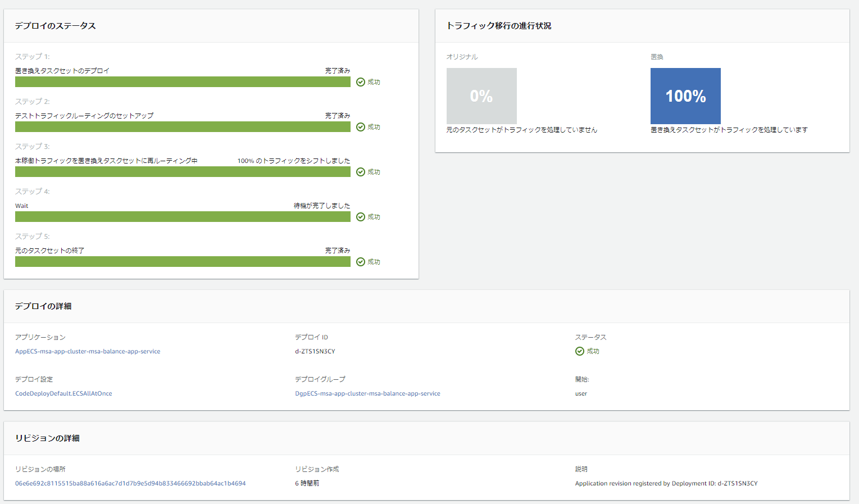This screenshot has width=859, height=504.
Task: Open CodeDeployDefault.ECSAllAtOnce deployment config link
Action: 63,393
